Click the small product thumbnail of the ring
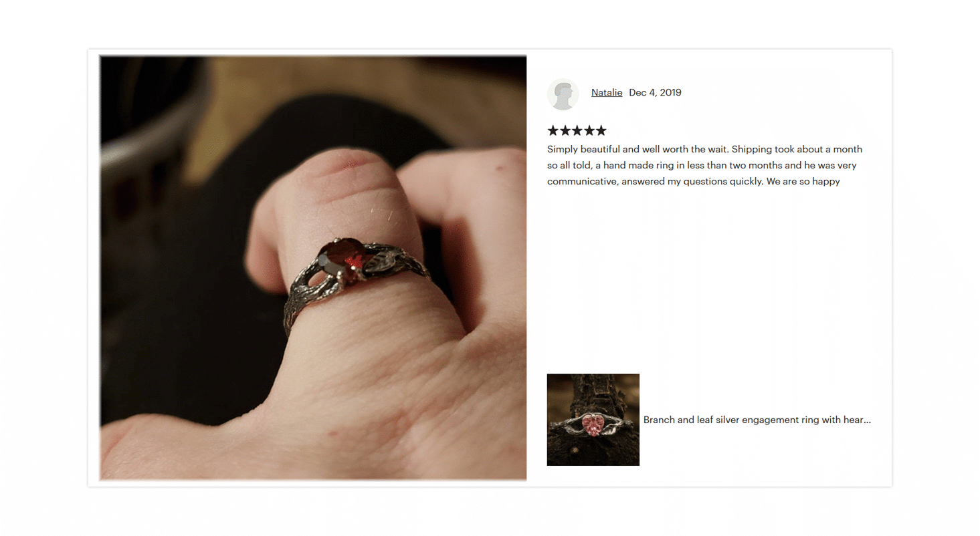Image resolution: width=980 pixels, height=536 pixels. click(x=593, y=420)
